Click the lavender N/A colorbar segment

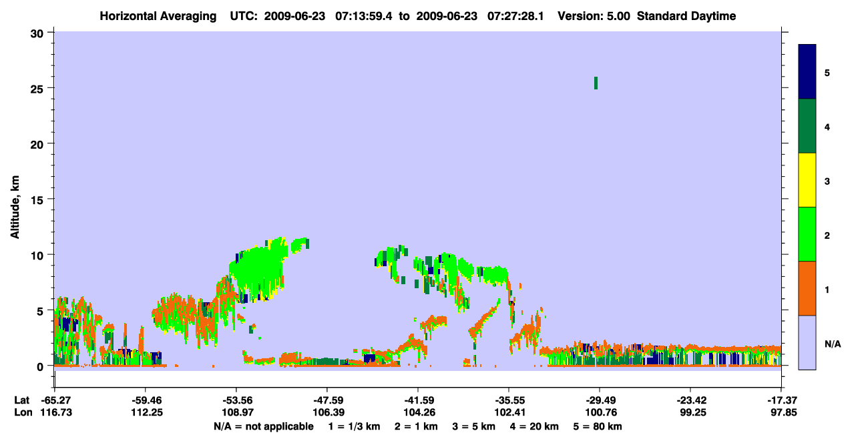pyautogui.click(x=807, y=342)
